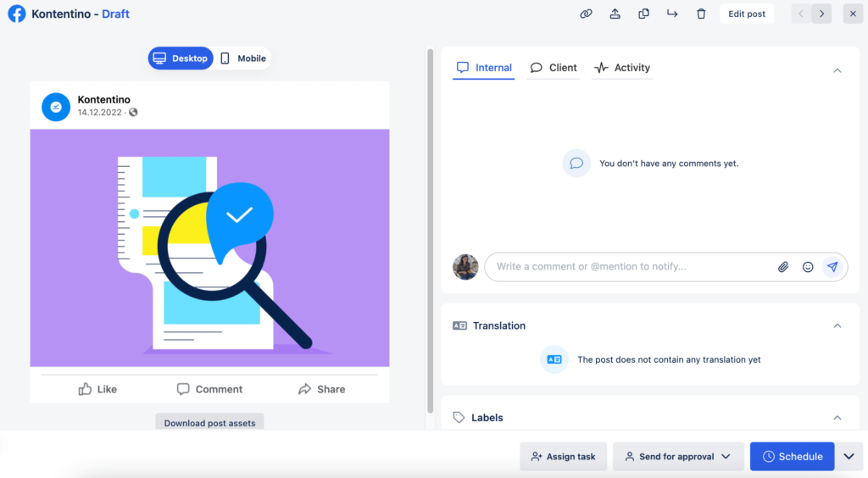Click the Schedule button
The image size is (868, 478).
[793, 457]
